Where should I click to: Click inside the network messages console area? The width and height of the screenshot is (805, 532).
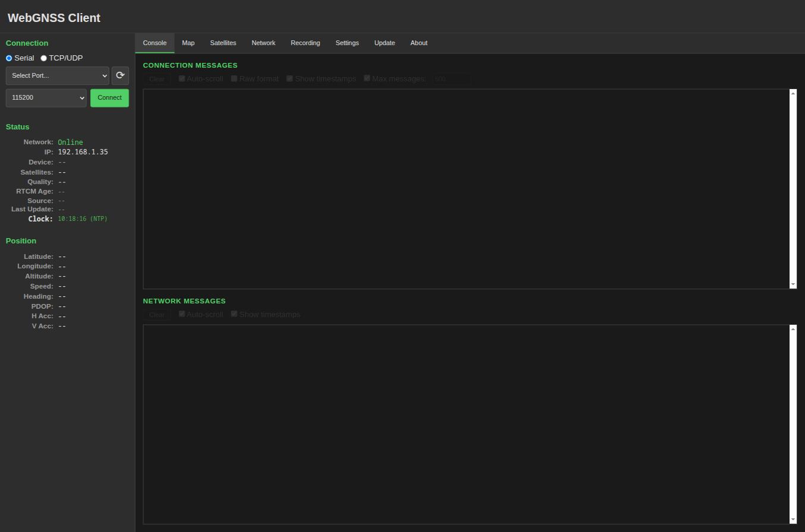coord(466,425)
